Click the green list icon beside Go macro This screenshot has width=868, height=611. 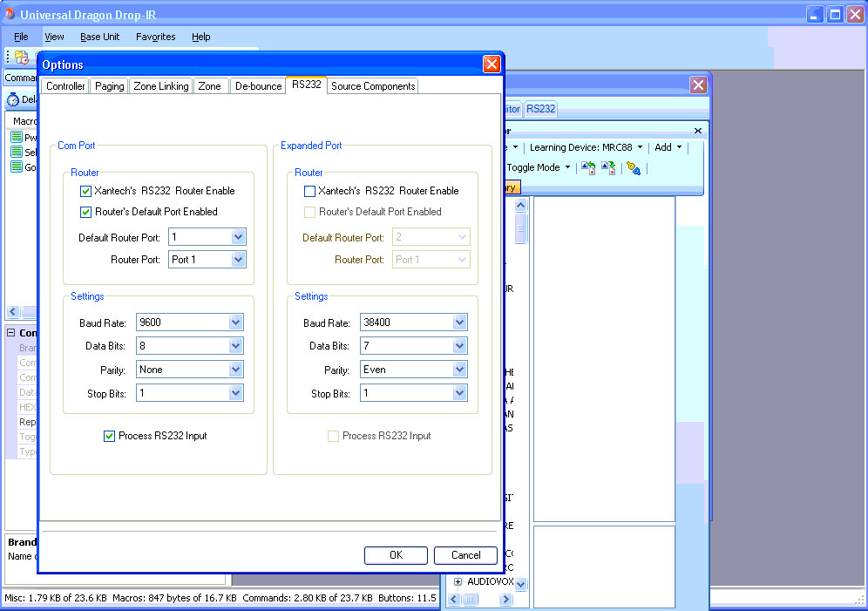(x=17, y=166)
